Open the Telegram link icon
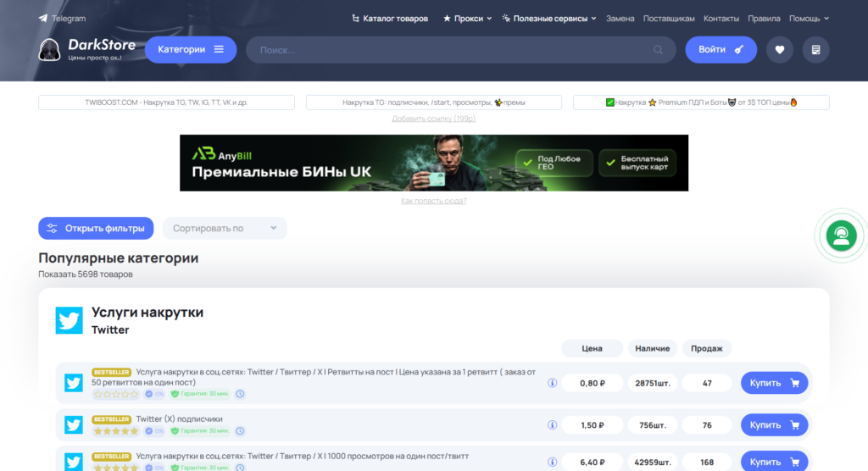The image size is (868, 471). click(43, 19)
